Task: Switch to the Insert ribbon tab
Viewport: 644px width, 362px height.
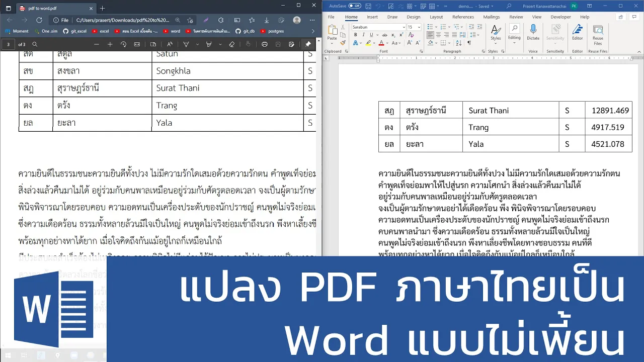Action: click(372, 17)
